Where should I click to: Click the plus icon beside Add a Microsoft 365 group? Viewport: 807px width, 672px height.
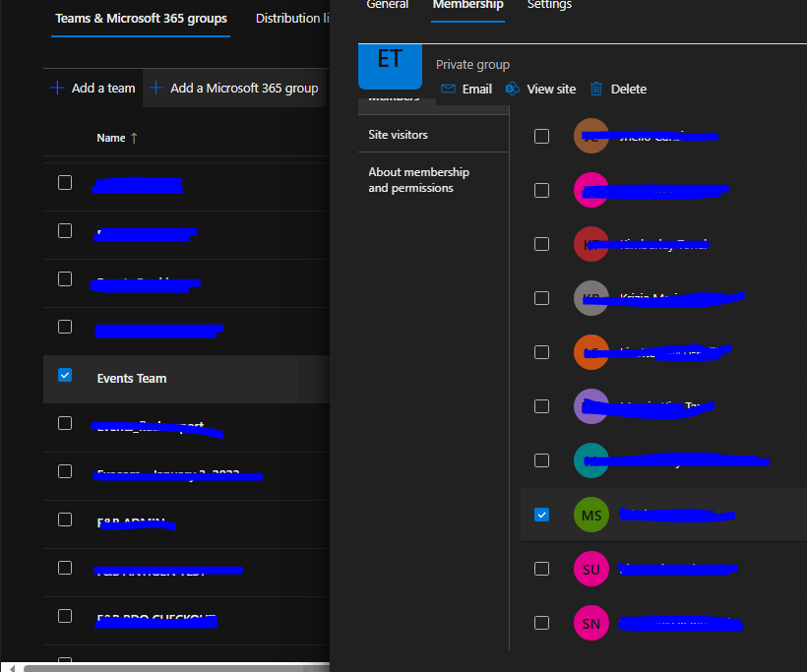pos(155,88)
